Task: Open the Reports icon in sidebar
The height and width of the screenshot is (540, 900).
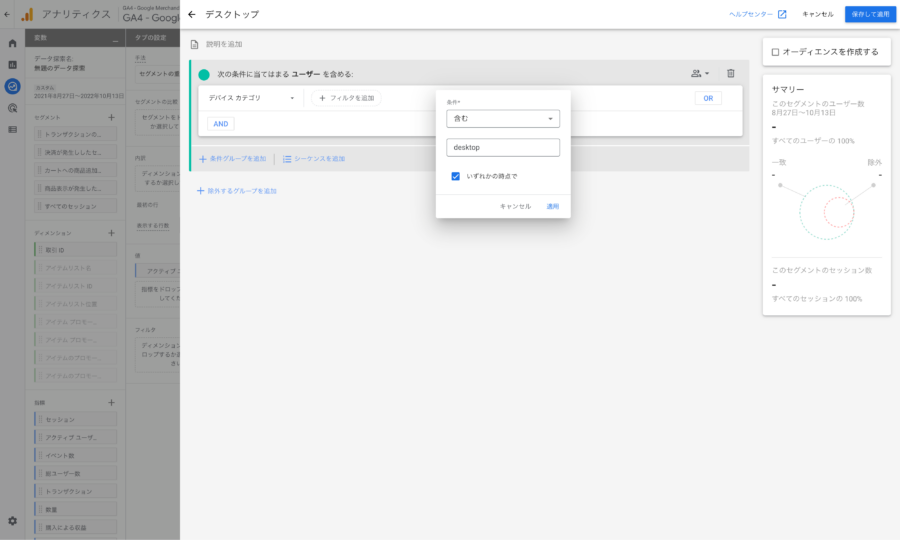Action: click(12, 64)
